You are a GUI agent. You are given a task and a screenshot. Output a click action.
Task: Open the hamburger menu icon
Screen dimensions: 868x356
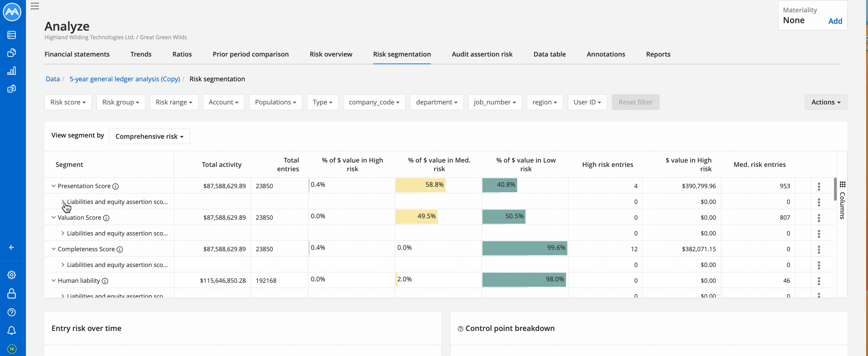pos(35,6)
